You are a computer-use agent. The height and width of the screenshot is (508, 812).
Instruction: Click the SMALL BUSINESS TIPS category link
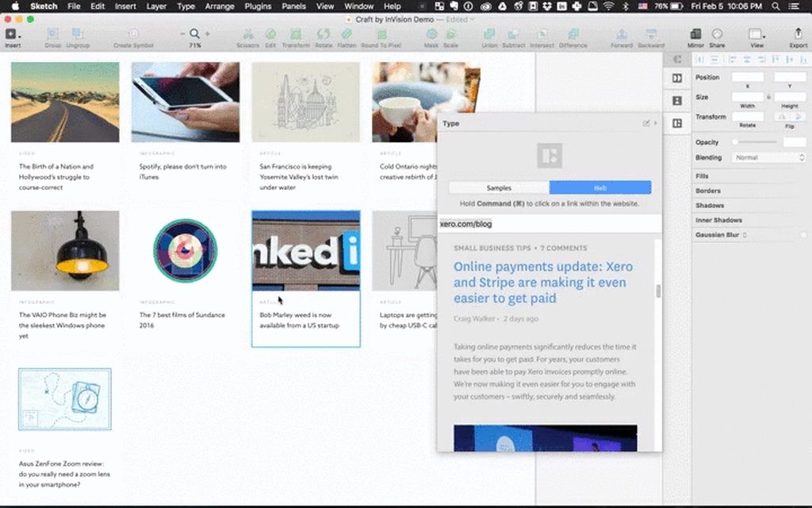tap(492, 248)
